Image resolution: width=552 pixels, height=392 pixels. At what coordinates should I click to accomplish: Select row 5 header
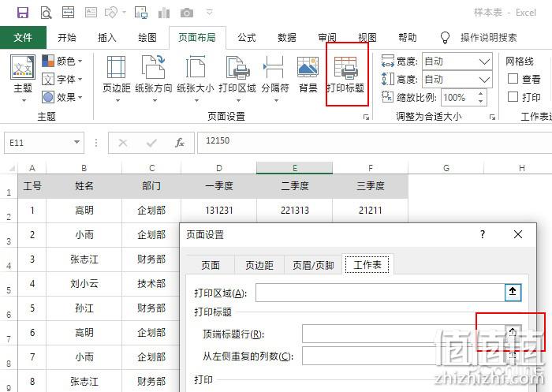9,284
